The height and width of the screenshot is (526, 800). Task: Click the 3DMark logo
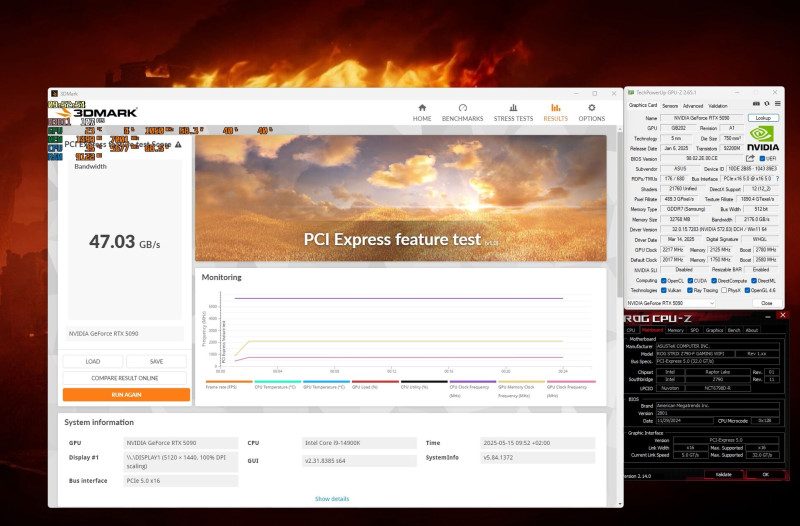[97, 113]
